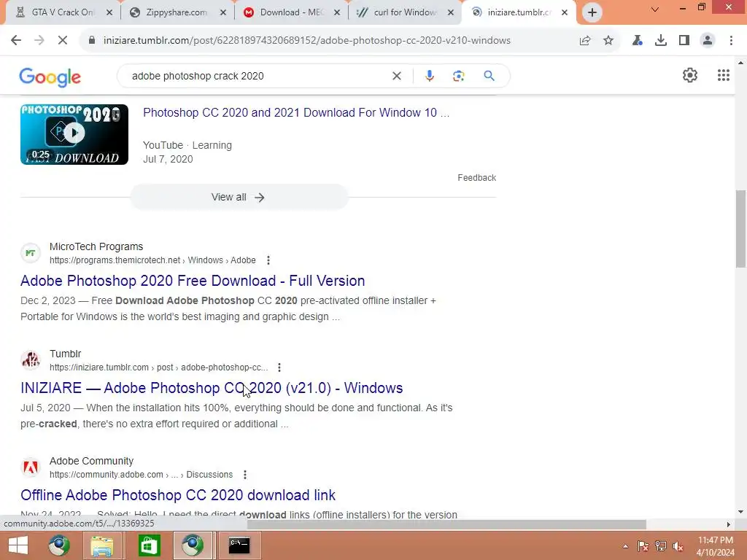Click the forward navigation arrow
The height and width of the screenshot is (560, 747).
click(x=39, y=41)
